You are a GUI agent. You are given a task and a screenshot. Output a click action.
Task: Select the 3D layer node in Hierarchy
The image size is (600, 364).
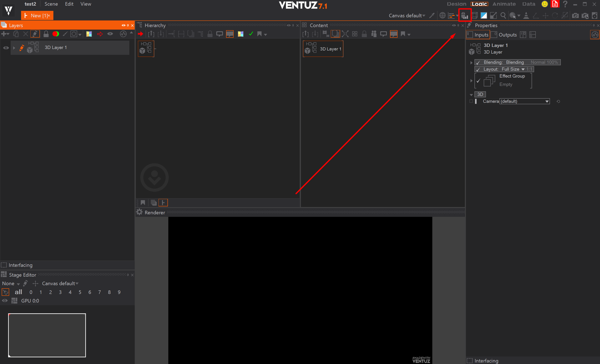point(146,49)
